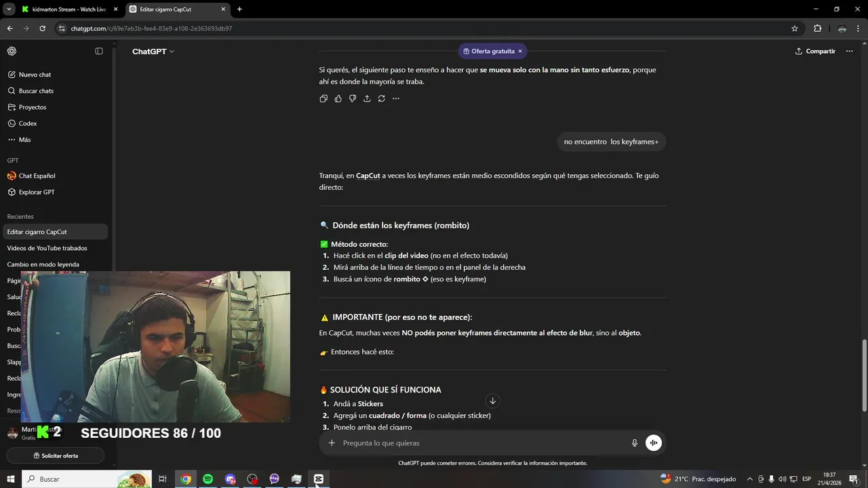Start voice mode with the waveform button

[x=653, y=443]
